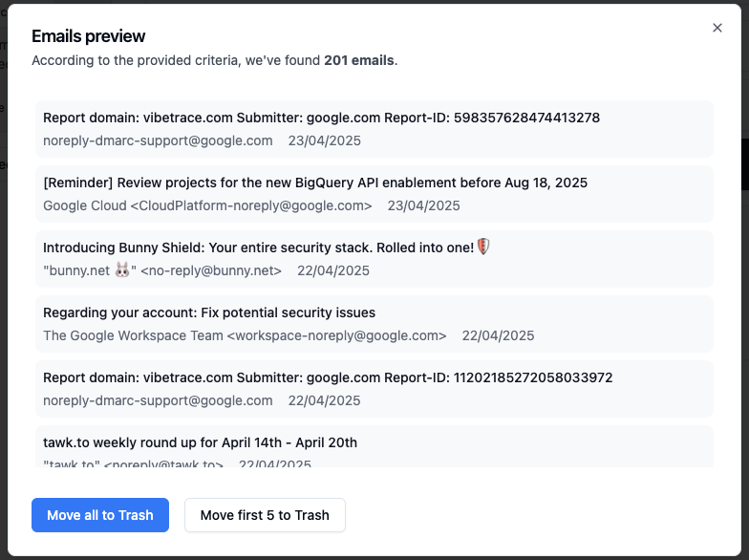Image resolution: width=749 pixels, height=560 pixels.
Task: Click the Emails preview heading
Action: (x=88, y=36)
